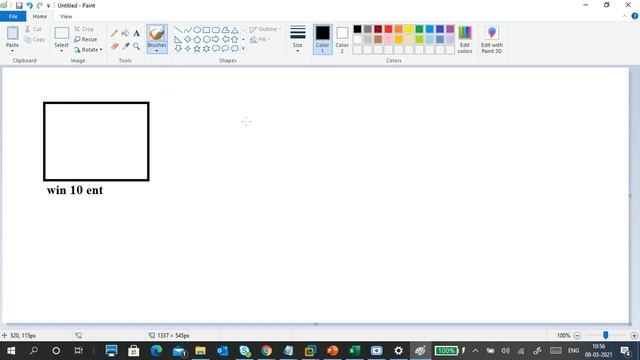The image size is (640, 360).
Task: Click the canvas bottom resize handle
Action: [316, 324]
